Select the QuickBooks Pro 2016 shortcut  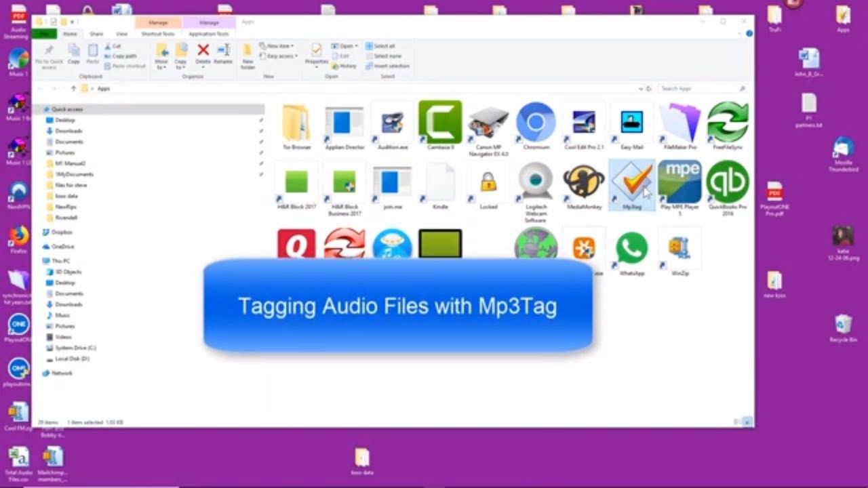point(727,188)
